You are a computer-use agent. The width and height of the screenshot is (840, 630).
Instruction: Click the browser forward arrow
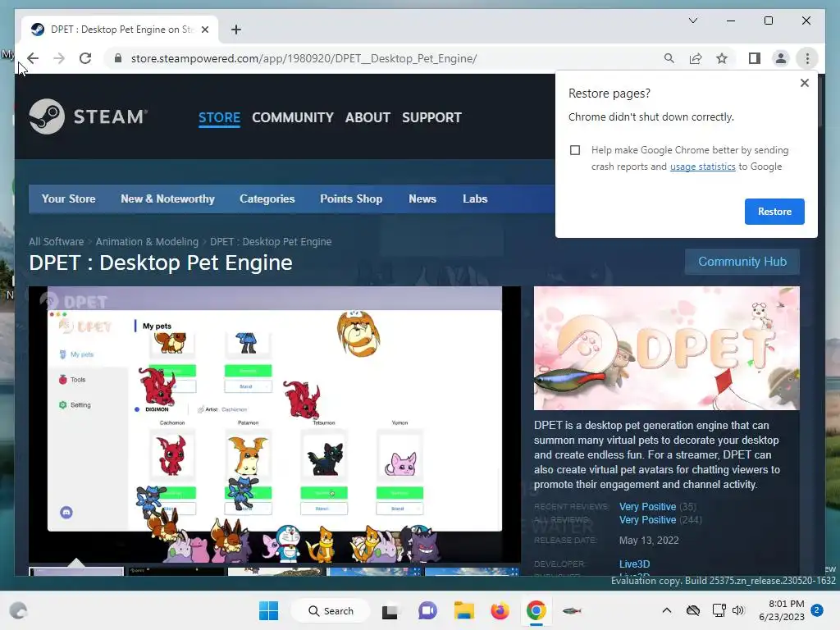pyautogui.click(x=59, y=58)
